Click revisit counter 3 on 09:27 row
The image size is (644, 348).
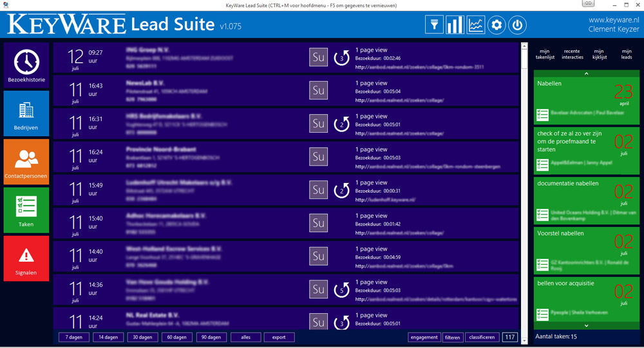click(x=341, y=57)
